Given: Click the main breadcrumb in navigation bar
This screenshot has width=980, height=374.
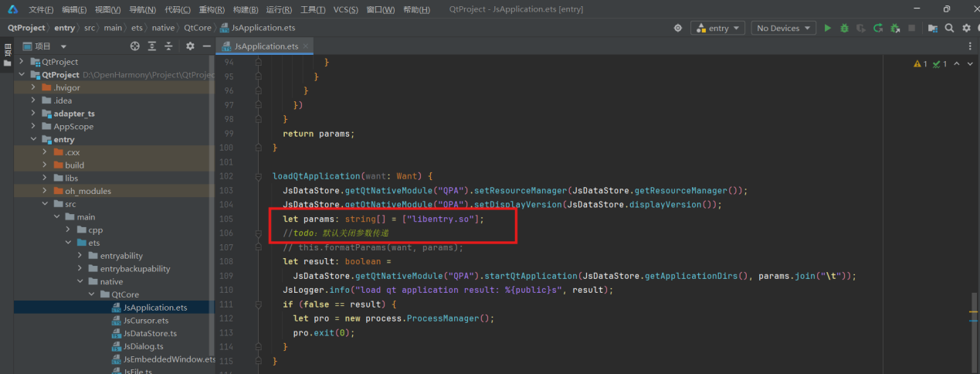Looking at the screenshot, I should pyautogui.click(x=113, y=28).
